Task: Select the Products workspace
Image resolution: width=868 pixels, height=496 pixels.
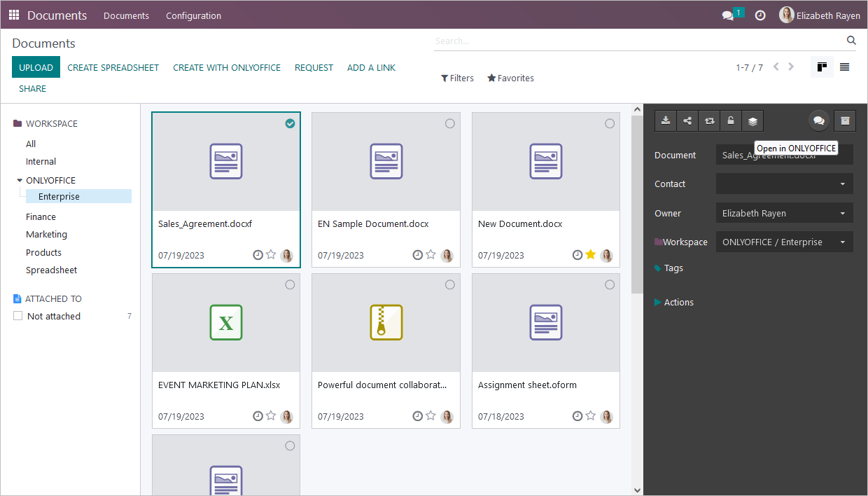Action: tap(43, 252)
